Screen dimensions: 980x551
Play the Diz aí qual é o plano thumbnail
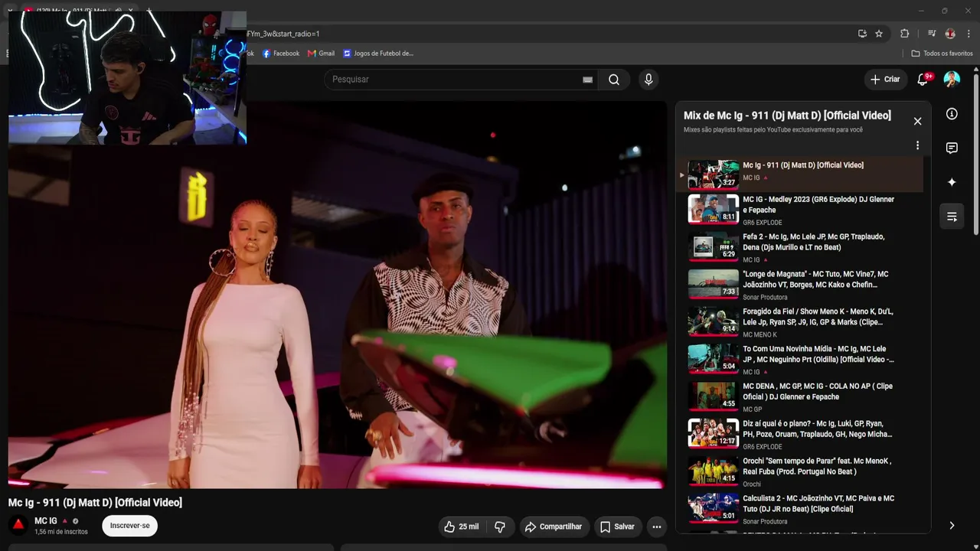point(713,433)
